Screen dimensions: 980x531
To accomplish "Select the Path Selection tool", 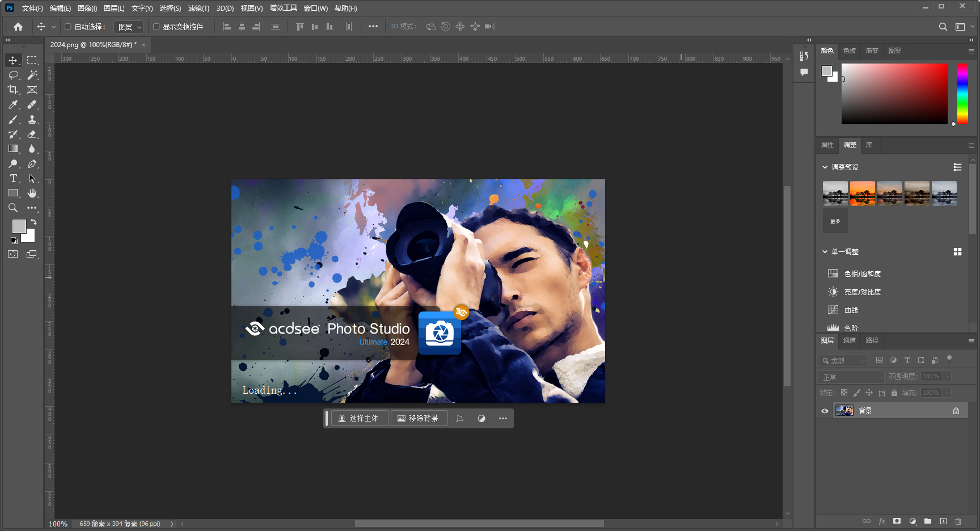I will click(x=32, y=178).
